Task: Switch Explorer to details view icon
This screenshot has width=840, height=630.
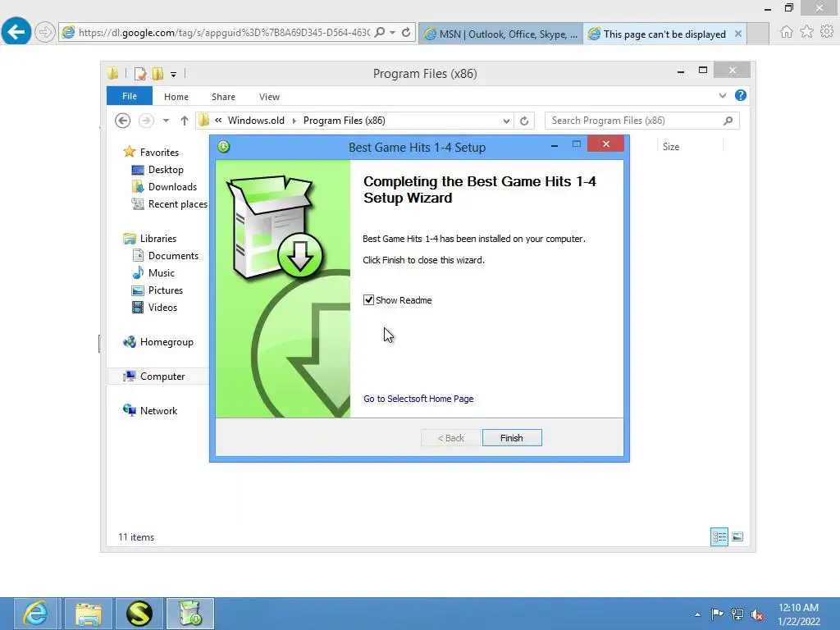Action: [x=719, y=536]
